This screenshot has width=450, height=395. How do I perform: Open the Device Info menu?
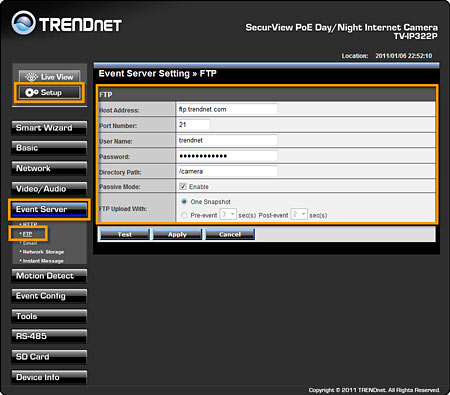coord(49,377)
